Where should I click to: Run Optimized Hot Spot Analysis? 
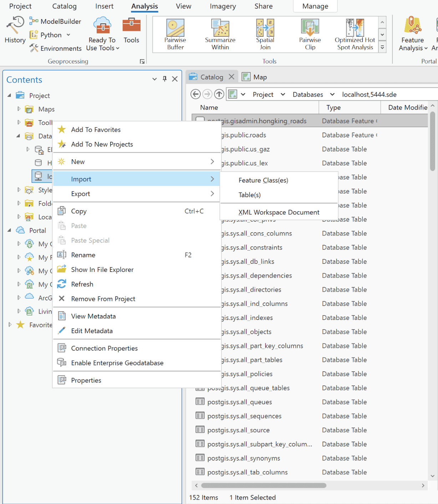tap(354, 34)
